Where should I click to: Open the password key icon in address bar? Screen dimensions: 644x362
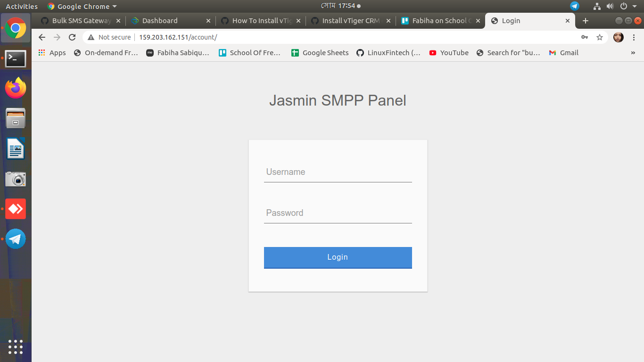(585, 37)
